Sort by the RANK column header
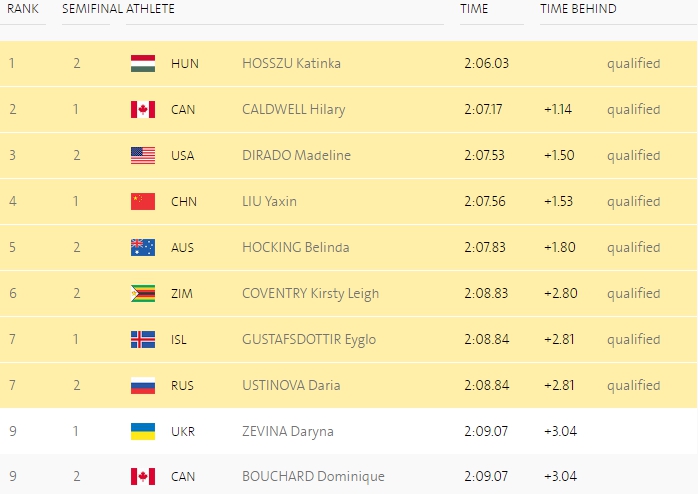 click(x=23, y=9)
